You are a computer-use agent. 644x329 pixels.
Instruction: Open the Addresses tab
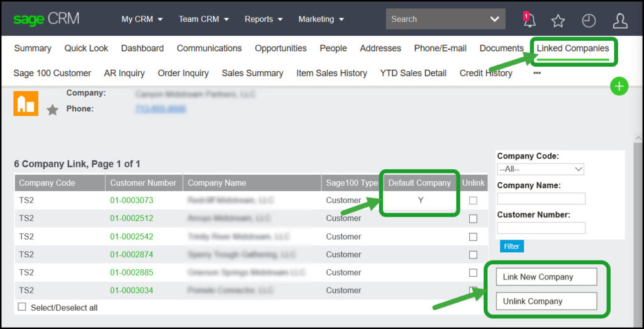pyautogui.click(x=380, y=48)
